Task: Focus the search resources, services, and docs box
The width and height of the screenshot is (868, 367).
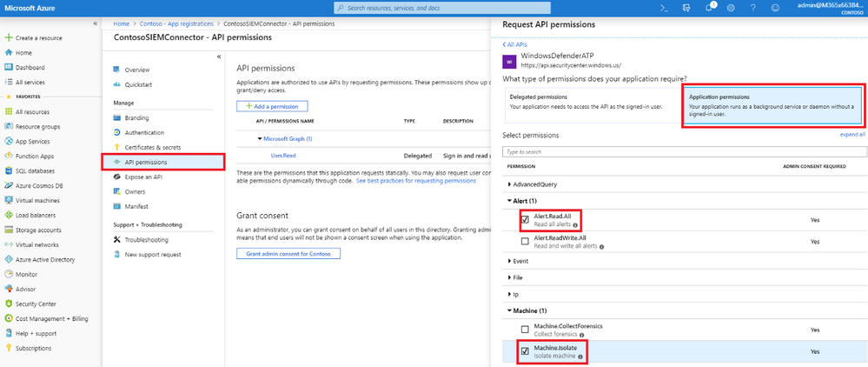Action: point(442,8)
